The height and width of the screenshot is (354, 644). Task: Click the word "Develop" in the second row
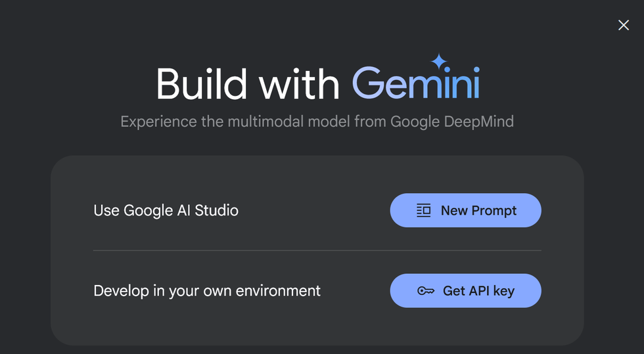pos(122,290)
